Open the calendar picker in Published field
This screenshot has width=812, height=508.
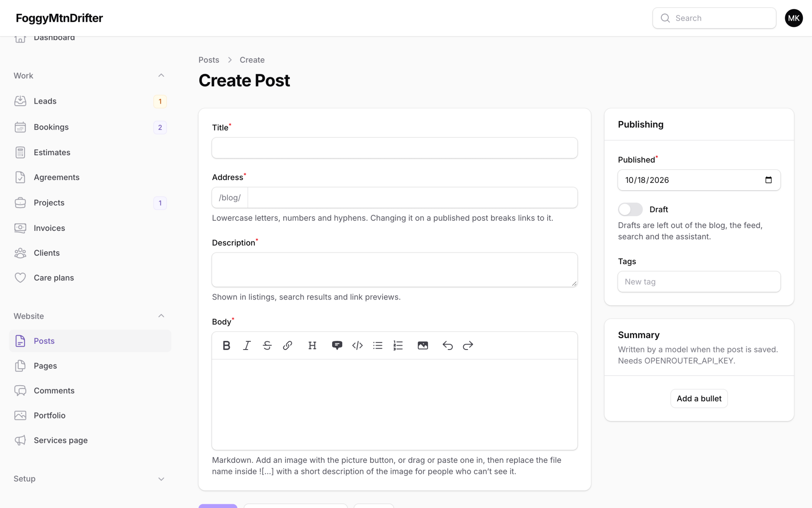pos(768,180)
